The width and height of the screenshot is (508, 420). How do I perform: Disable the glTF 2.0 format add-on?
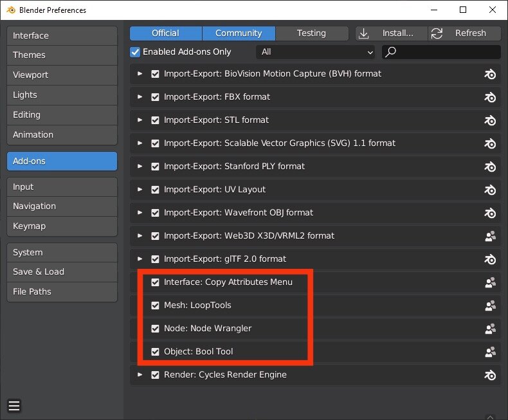coord(155,259)
